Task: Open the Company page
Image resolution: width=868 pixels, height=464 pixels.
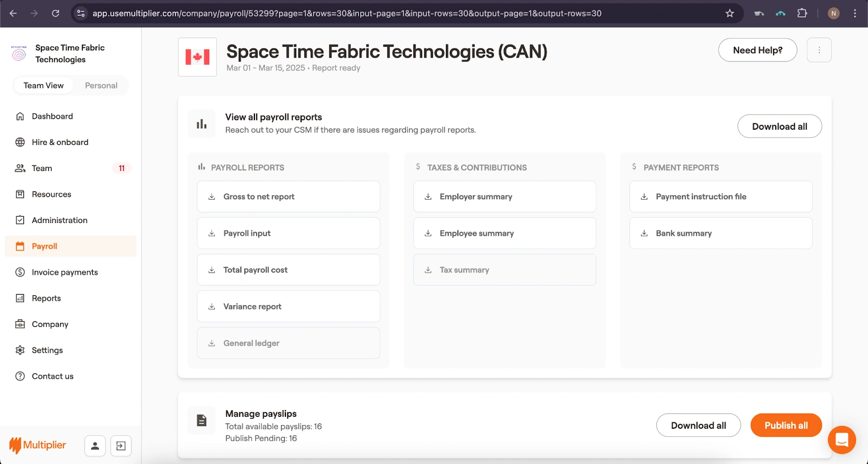Action: tap(71, 325)
